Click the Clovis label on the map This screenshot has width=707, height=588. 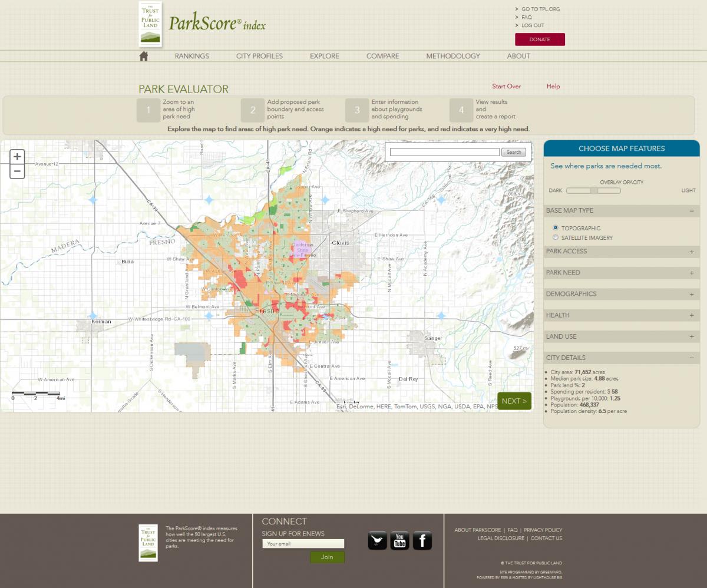[x=341, y=242]
